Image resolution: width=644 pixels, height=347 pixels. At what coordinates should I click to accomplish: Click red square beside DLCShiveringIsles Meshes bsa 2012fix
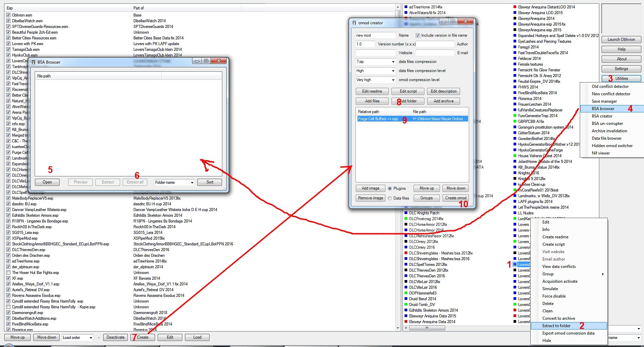point(406,253)
